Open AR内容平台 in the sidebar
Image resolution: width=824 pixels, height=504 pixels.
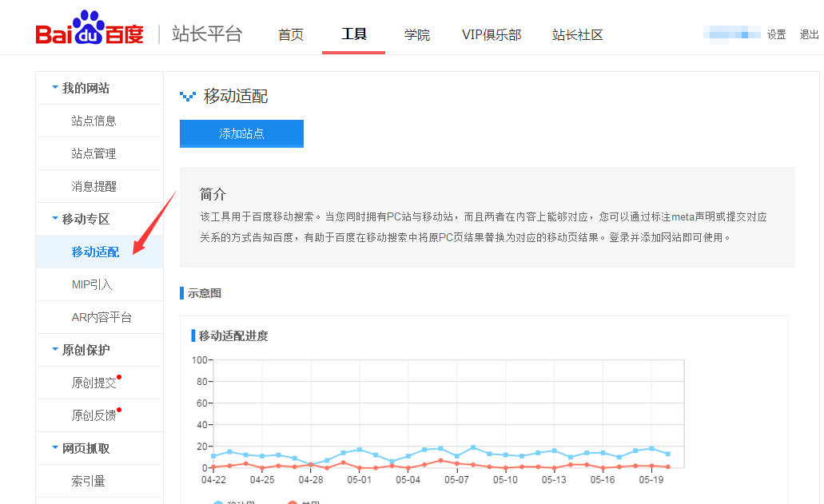pyautogui.click(x=102, y=317)
